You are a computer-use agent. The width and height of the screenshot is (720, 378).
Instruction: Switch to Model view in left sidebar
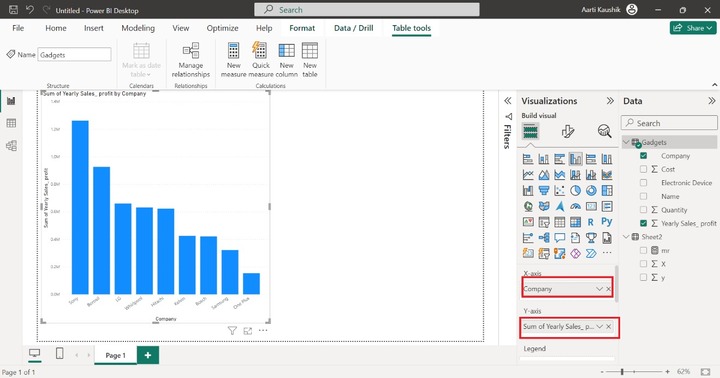(11, 146)
